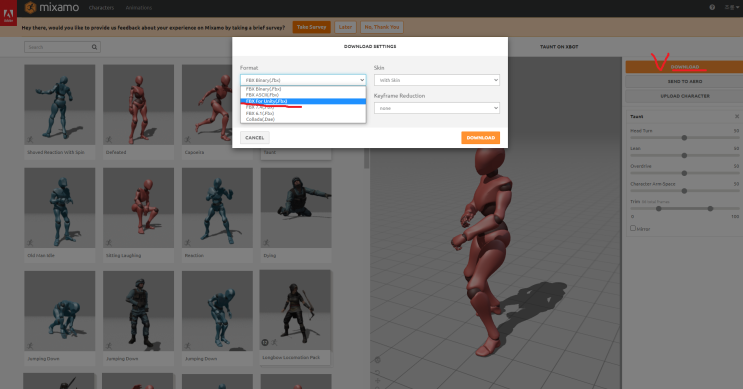Select FBX 6.1(.fbx) format option
The image size is (743, 389).
303,113
